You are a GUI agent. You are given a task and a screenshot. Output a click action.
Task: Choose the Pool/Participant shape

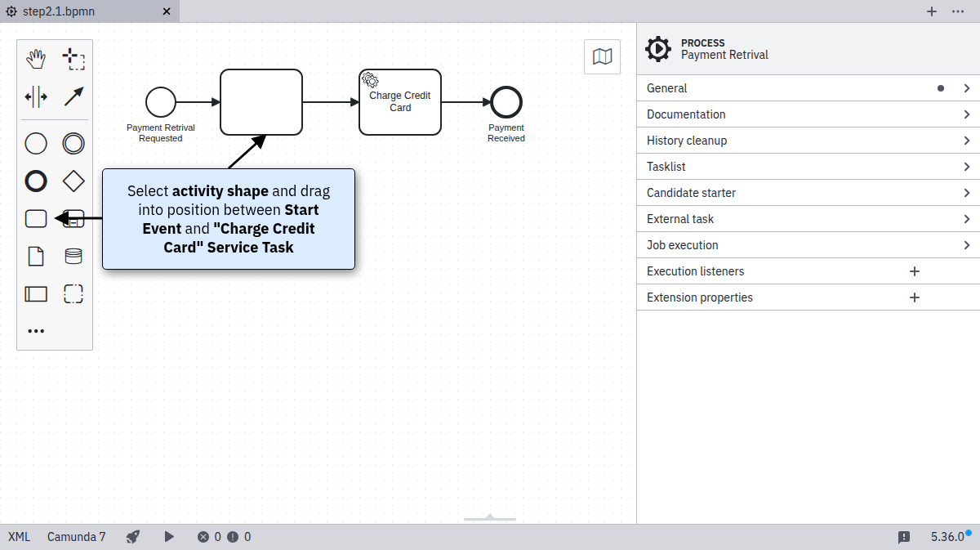click(36, 294)
